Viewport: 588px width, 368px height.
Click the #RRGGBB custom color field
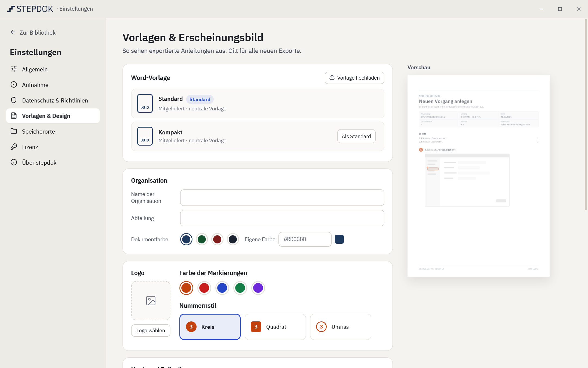tap(305, 239)
